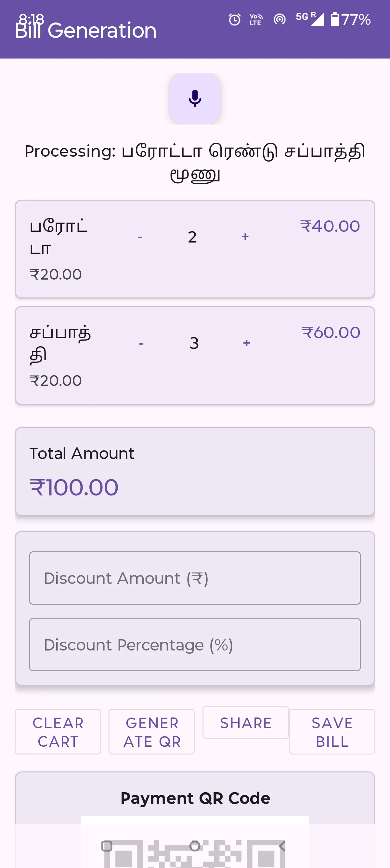390x868 pixels.
Task: Tap the SHARE button
Action: pyautogui.click(x=245, y=723)
